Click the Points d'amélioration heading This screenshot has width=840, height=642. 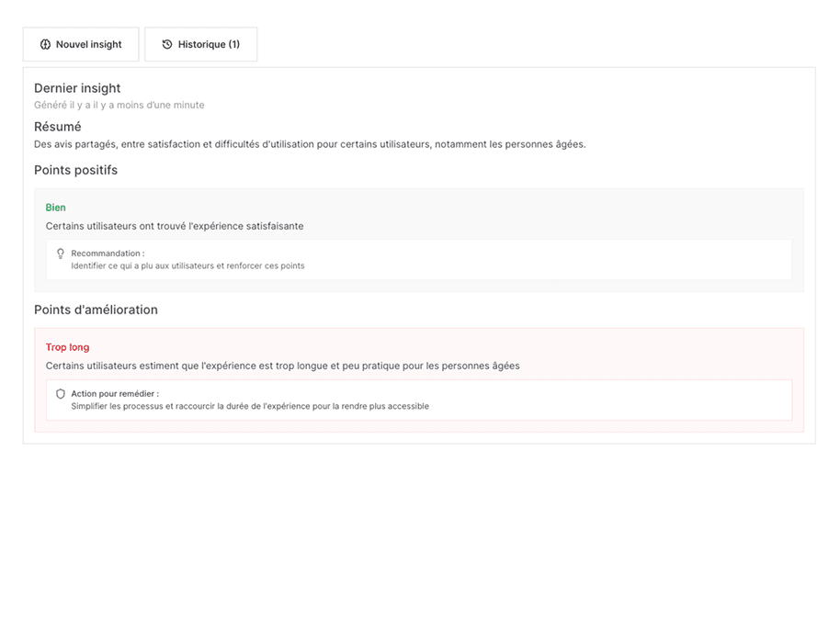pos(96,310)
